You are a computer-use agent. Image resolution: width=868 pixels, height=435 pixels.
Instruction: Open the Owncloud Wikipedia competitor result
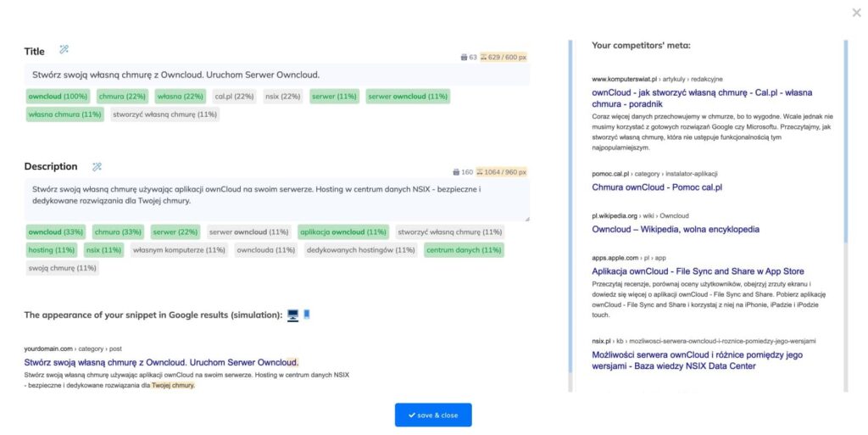point(676,229)
